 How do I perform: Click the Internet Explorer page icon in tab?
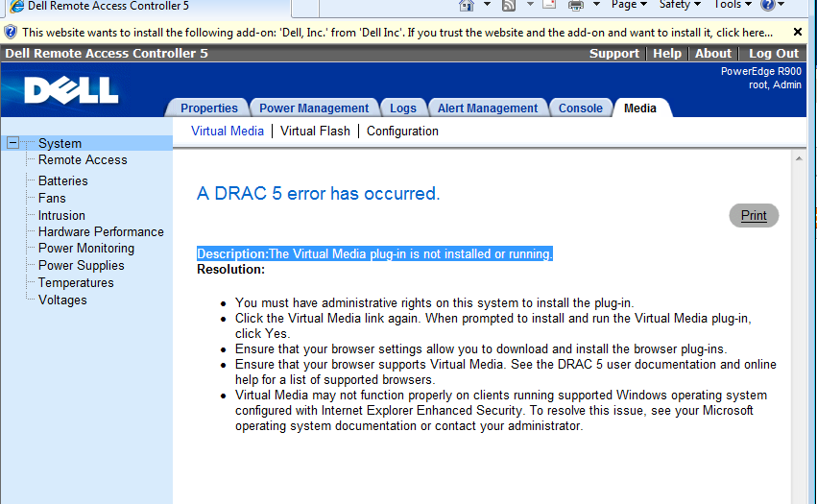click(x=17, y=7)
